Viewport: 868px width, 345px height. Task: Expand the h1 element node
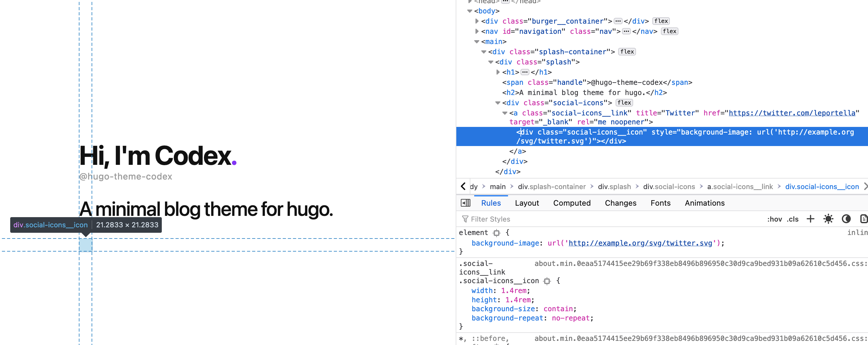[498, 72]
